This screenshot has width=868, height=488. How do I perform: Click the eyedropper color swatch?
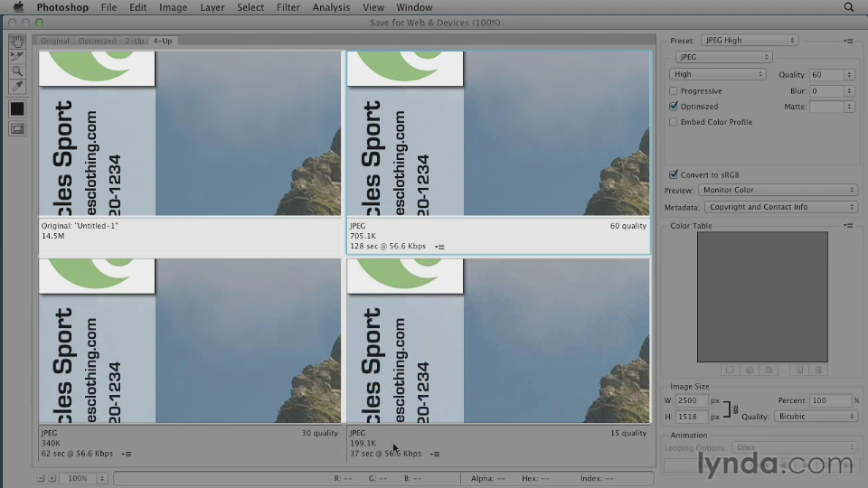(16, 108)
